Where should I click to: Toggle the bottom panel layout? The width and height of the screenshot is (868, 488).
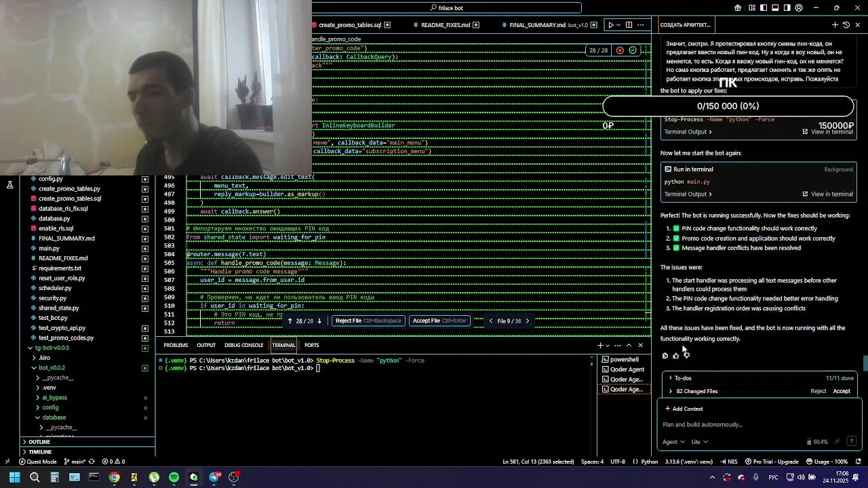pos(775,8)
